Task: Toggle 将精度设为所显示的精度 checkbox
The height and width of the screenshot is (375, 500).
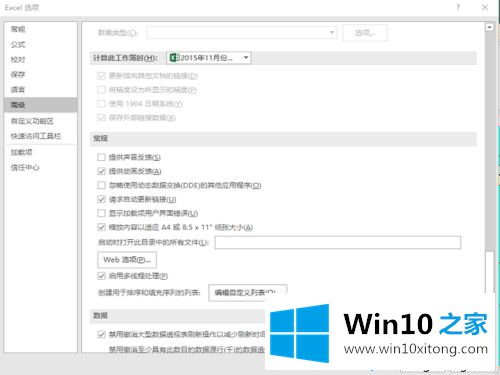Action: coord(101,90)
